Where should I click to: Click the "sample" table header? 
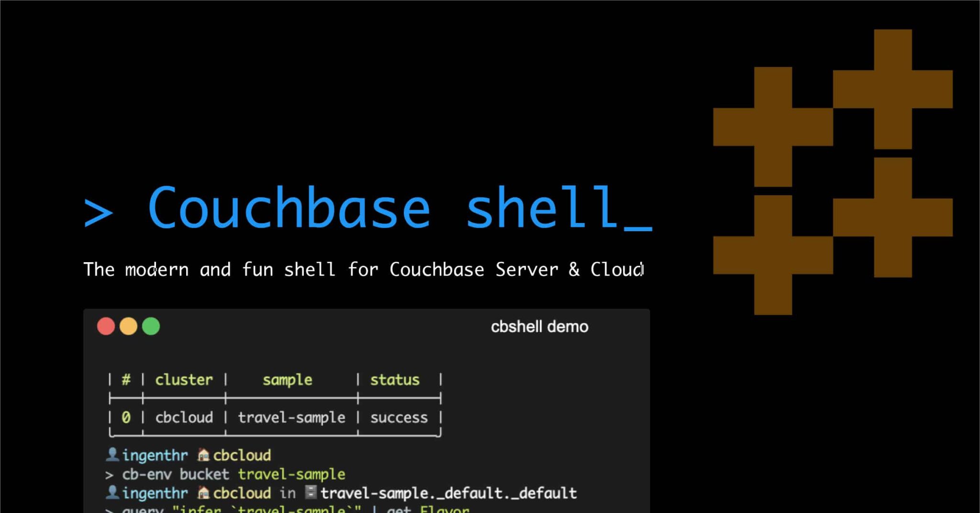pos(287,380)
